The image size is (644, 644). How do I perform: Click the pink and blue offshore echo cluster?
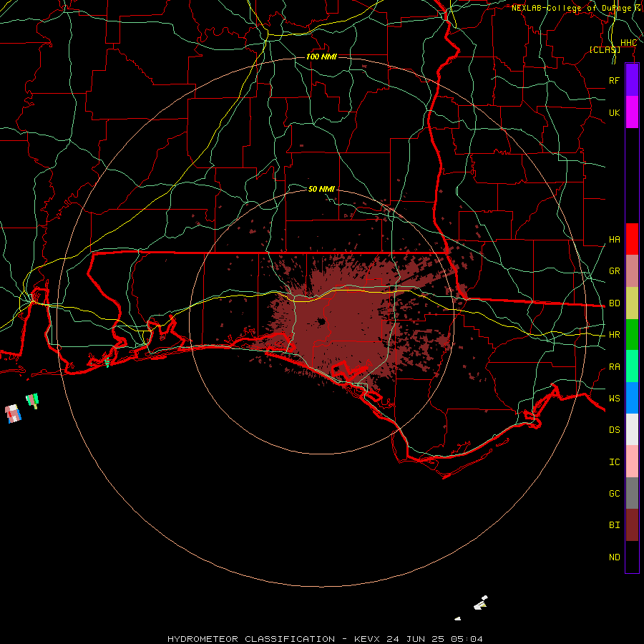point(13,414)
